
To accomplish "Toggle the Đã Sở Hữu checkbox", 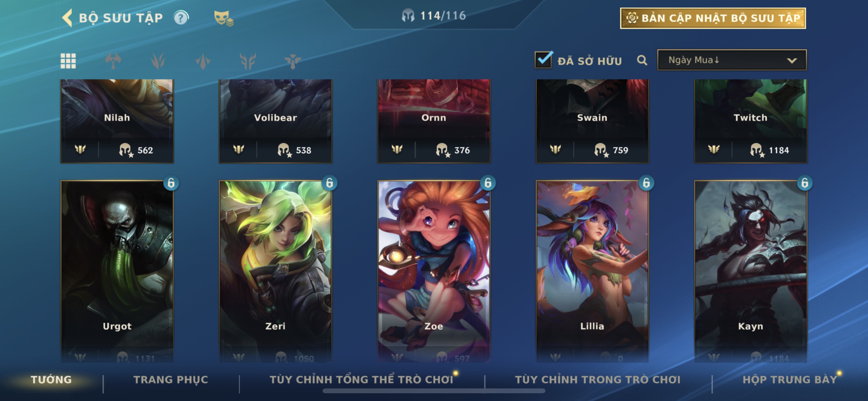I will [543, 60].
